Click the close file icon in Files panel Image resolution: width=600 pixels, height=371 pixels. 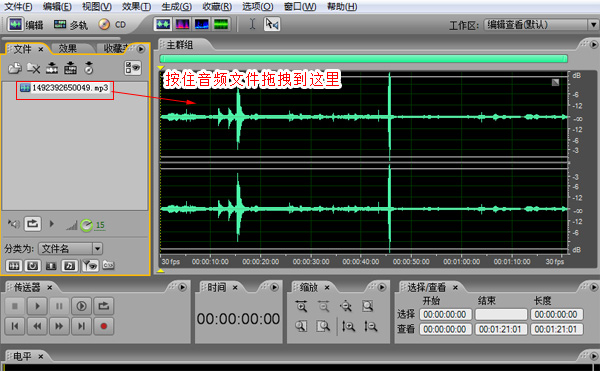tap(34, 68)
